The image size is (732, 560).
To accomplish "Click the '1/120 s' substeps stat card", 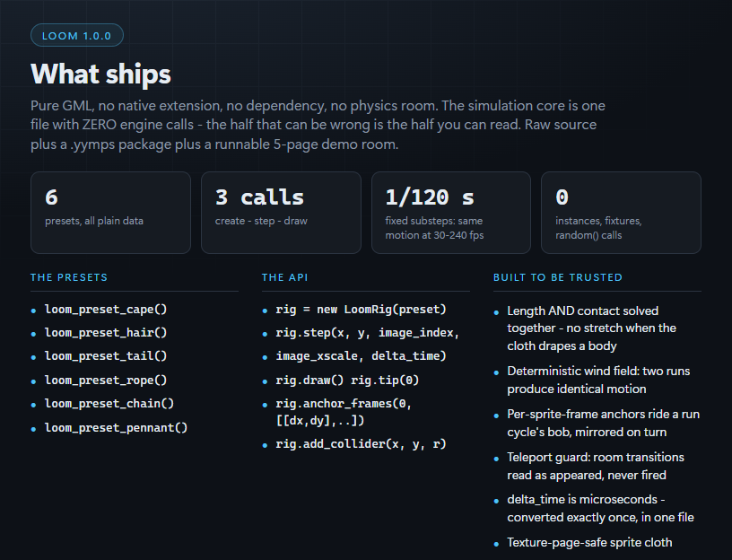I will (451, 213).
